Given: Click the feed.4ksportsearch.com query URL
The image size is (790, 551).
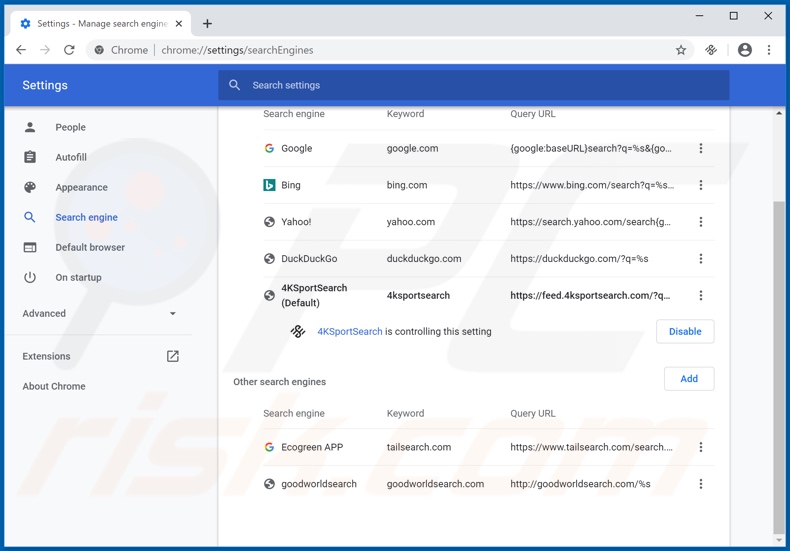Looking at the screenshot, I should coord(590,295).
